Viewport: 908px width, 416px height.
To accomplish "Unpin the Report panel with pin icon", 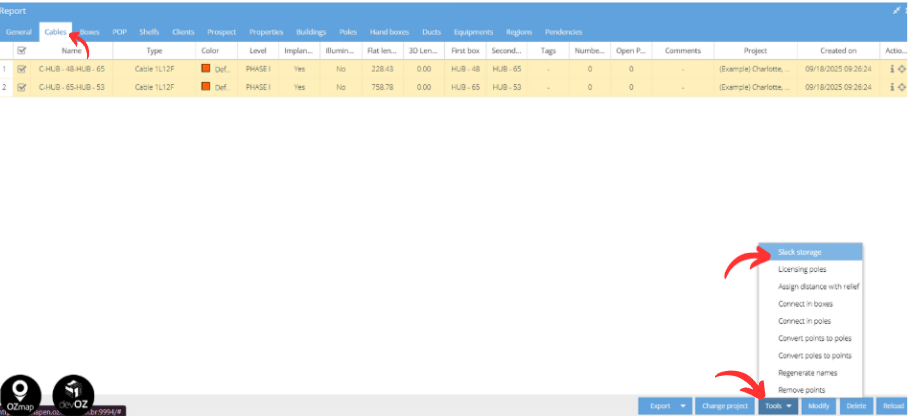I will (x=896, y=10).
